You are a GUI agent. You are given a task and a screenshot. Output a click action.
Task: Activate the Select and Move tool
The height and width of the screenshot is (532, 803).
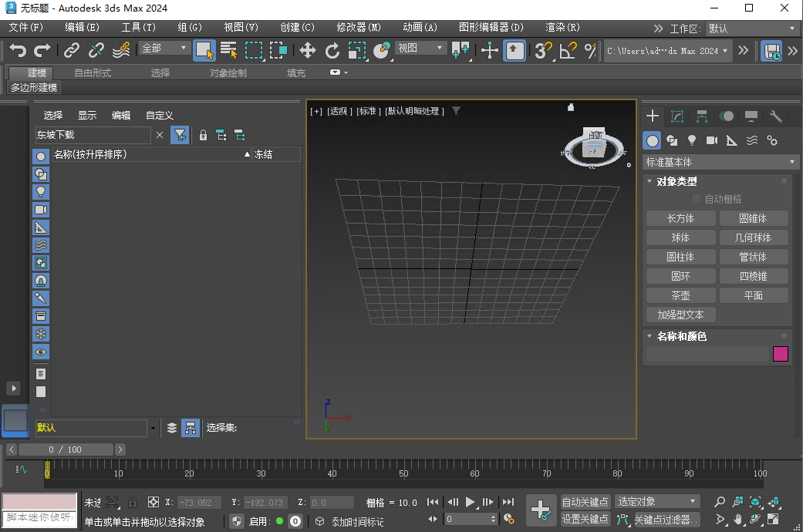click(307, 51)
